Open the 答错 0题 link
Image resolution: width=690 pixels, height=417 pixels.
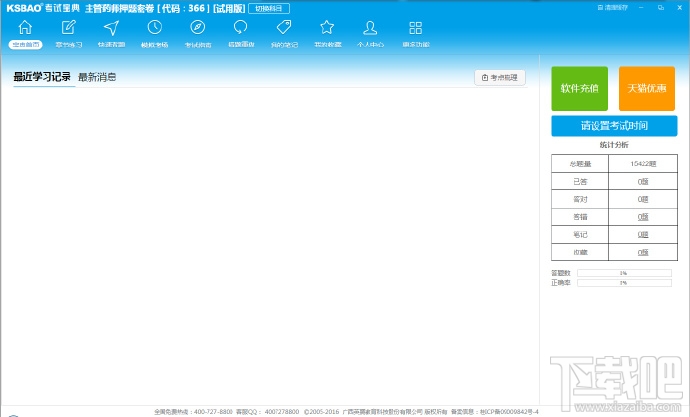pos(643,217)
